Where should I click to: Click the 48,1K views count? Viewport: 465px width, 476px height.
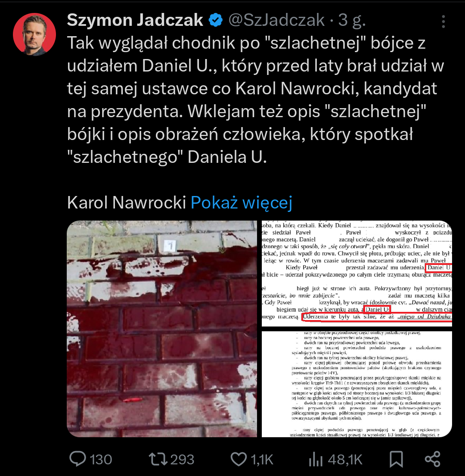click(345, 459)
